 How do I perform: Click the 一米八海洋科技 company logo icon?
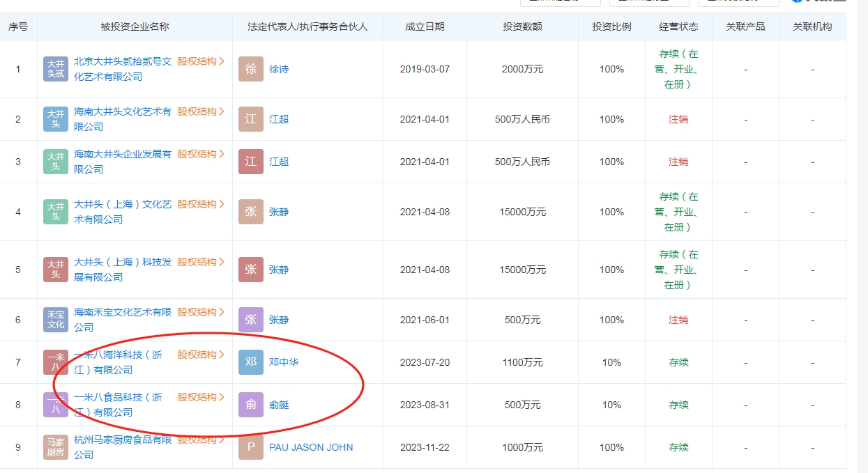tap(56, 362)
